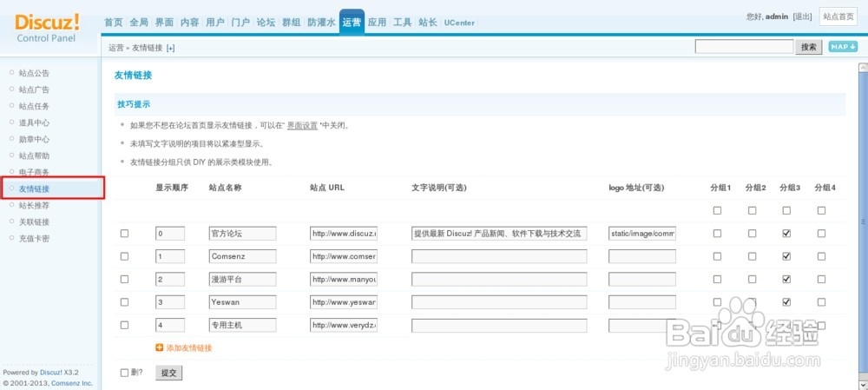Image resolution: width=868 pixels, height=390 pixels.
Task: Focus the top search input box
Action: 745,47
